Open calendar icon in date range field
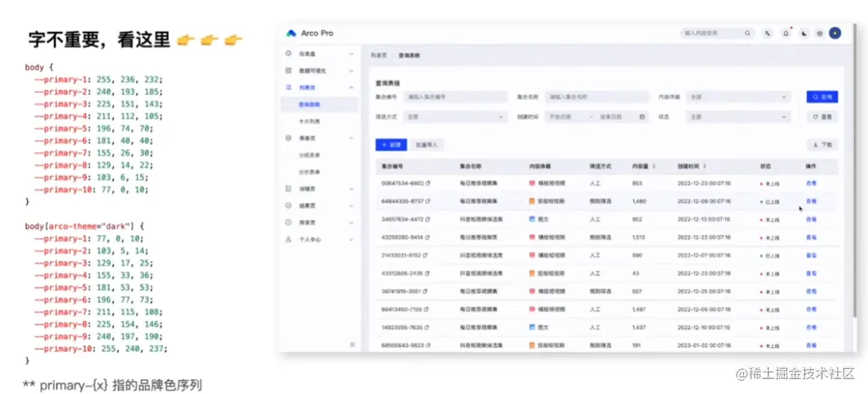 (x=642, y=117)
